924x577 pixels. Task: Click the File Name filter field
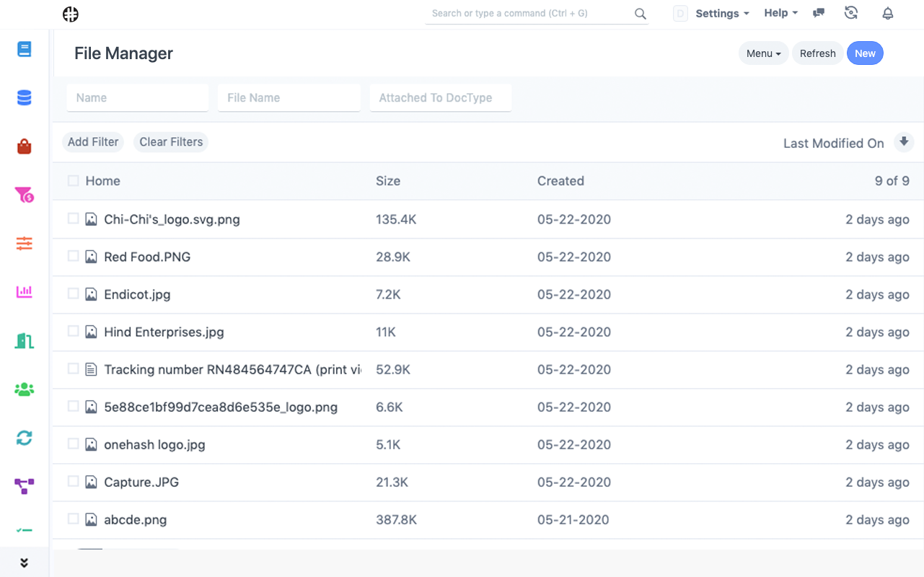[x=289, y=97]
